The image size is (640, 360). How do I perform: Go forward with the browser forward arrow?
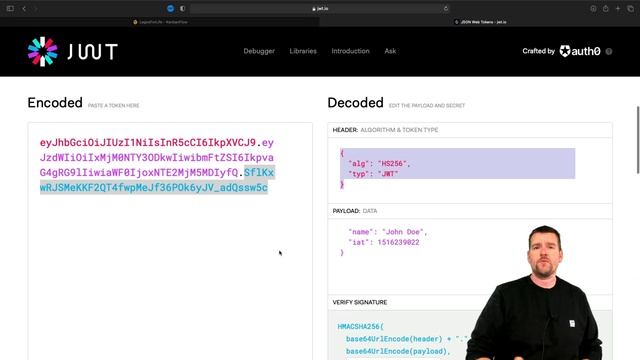36,8
